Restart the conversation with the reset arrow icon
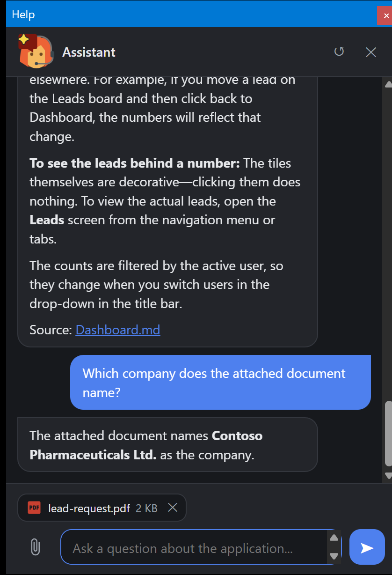 (339, 52)
